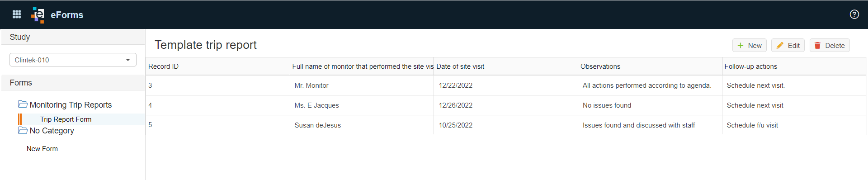Click the green plus icon on New
This screenshot has width=868, height=180.
[x=741, y=46]
